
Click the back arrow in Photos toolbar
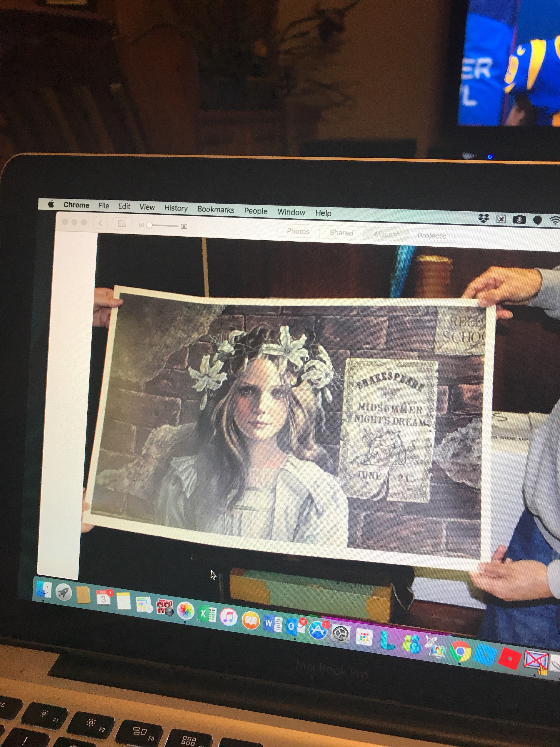click(101, 223)
